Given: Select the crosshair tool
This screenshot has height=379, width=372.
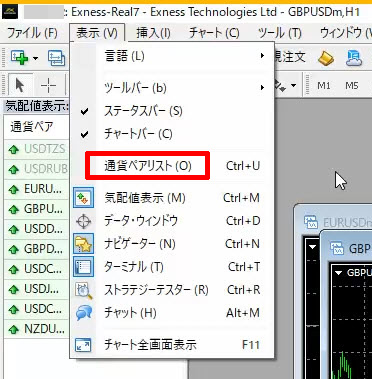Looking at the screenshot, I should coord(48,86).
